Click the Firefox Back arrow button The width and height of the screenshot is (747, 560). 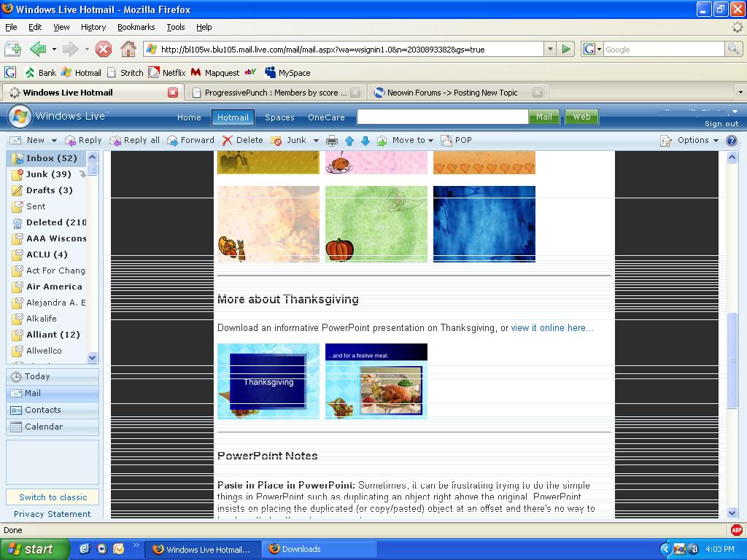pos(38,49)
